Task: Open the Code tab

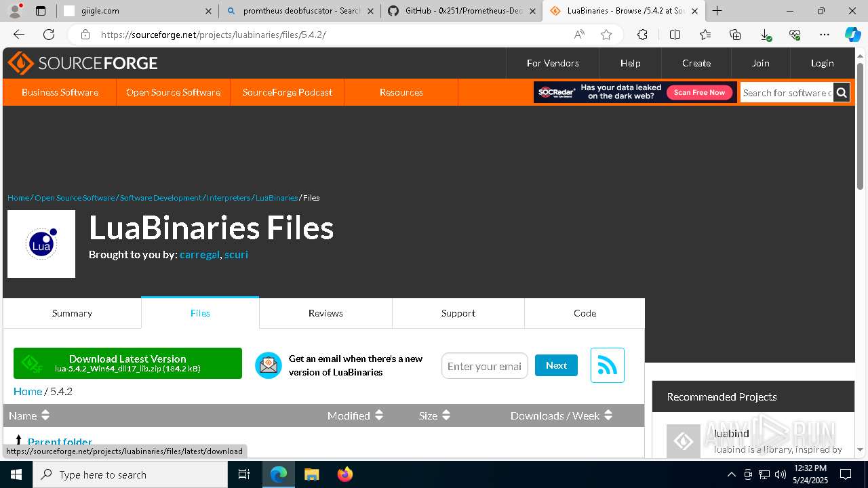Action: pyautogui.click(x=585, y=313)
